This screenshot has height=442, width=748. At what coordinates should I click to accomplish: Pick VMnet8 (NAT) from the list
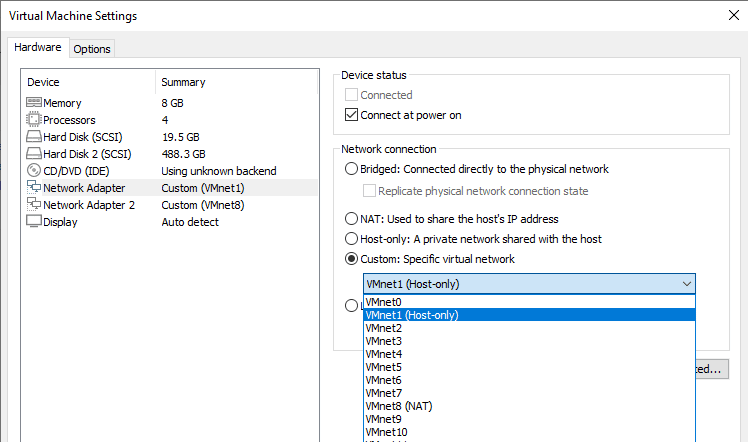[398, 406]
